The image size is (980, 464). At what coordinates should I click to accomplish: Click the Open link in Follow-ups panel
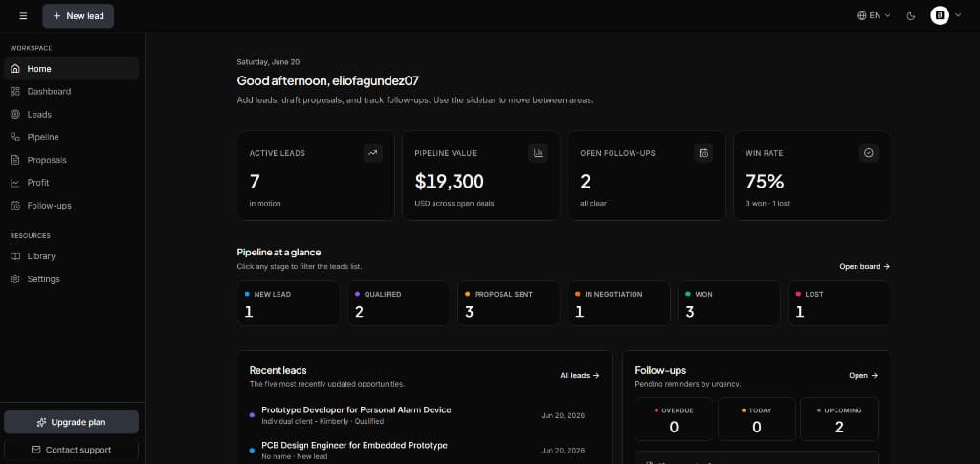(x=864, y=376)
